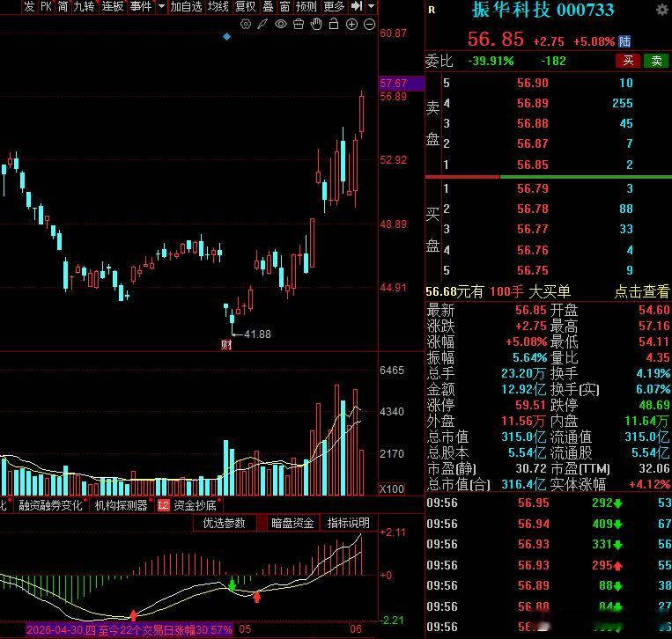
Task: Toggle the lock icon on the chart
Action: (334, 24)
